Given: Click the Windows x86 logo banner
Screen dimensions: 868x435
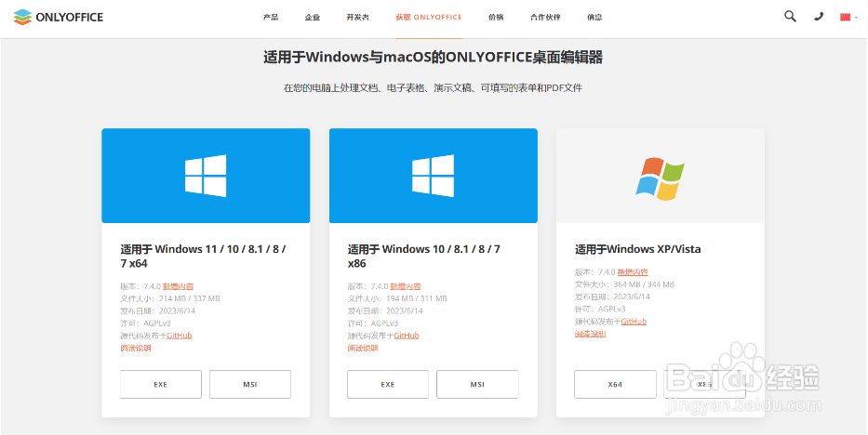Looking at the screenshot, I should pyautogui.click(x=434, y=176).
